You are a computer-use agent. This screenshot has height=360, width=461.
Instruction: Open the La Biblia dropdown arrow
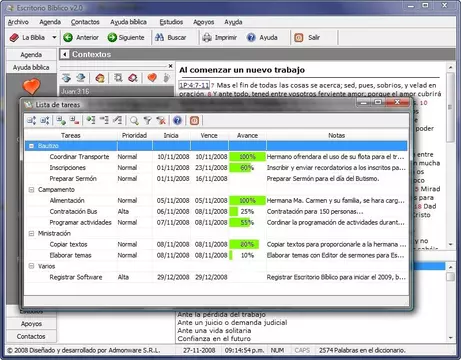[54, 37]
